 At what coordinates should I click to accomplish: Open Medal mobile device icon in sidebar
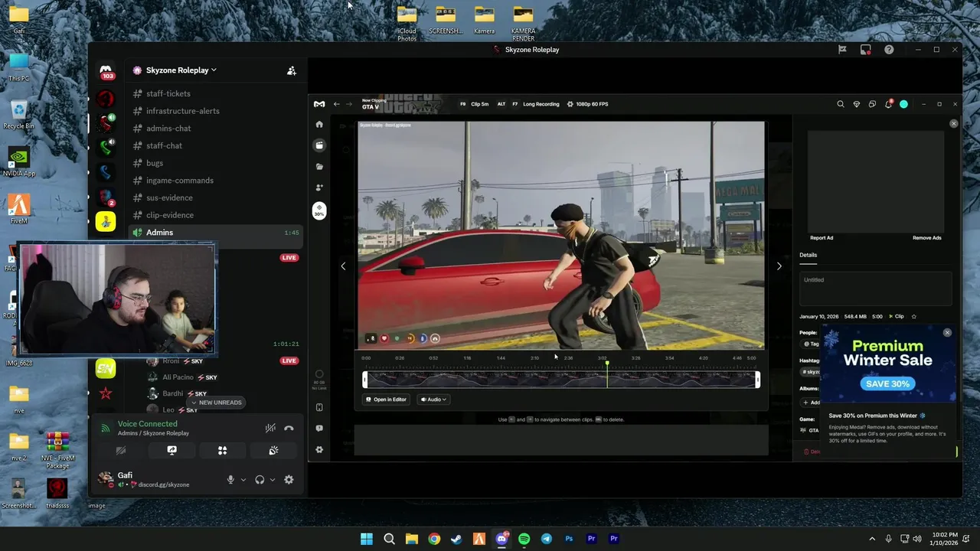pos(319,407)
